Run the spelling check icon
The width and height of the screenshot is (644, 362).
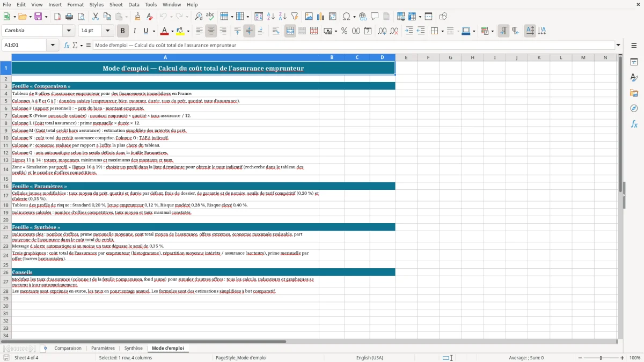[x=210, y=17]
